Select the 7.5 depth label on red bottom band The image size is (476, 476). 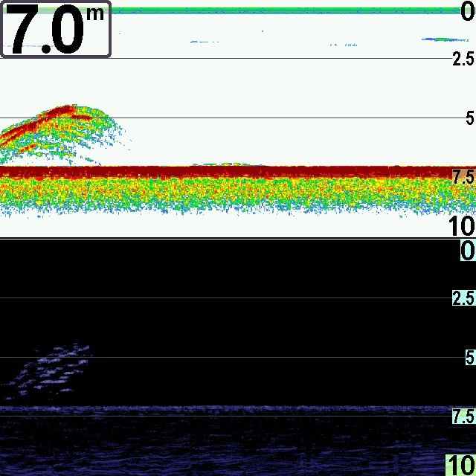click(x=463, y=177)
